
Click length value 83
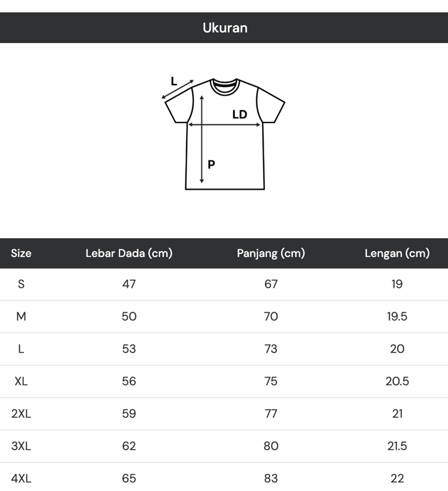pyautogui.click(x=271, y=478)
